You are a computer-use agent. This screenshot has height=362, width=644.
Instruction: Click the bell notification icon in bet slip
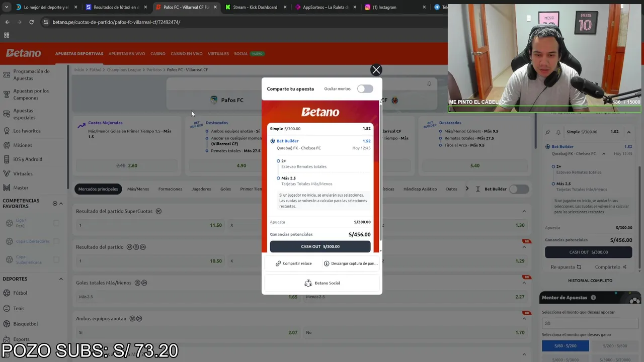(558, 132)
